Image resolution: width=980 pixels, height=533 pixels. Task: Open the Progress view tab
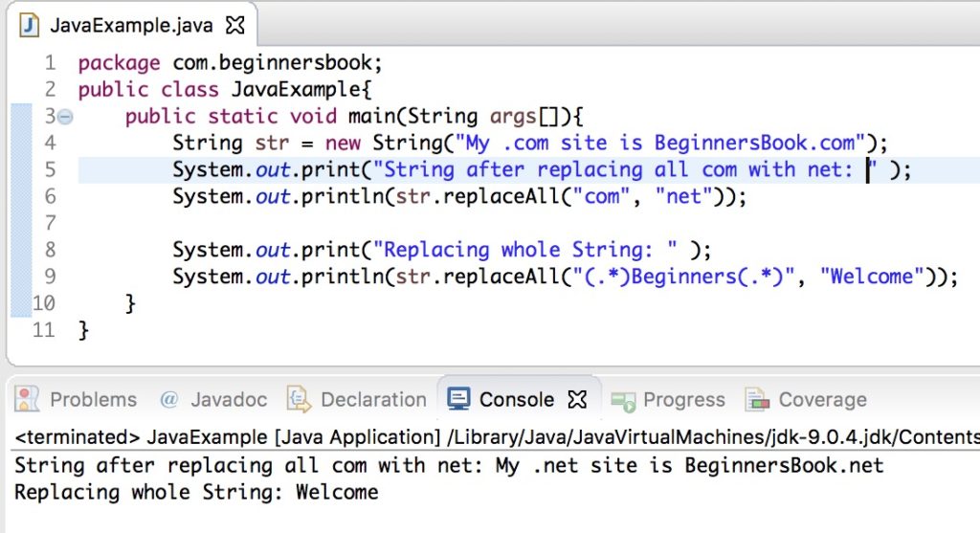click(x=668, y=399)
